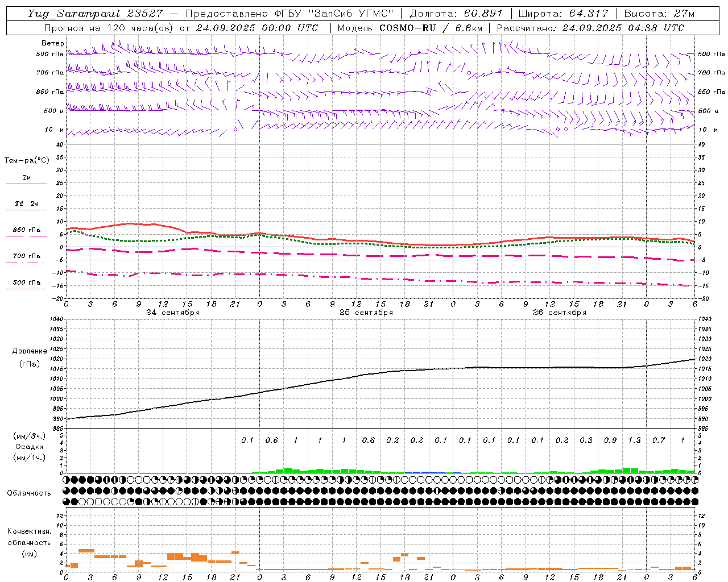Viewport: 728px width, 582px height.
Task: Click the (мм/3ч.) precipitation unit label
Action: (x=30, y=436)
